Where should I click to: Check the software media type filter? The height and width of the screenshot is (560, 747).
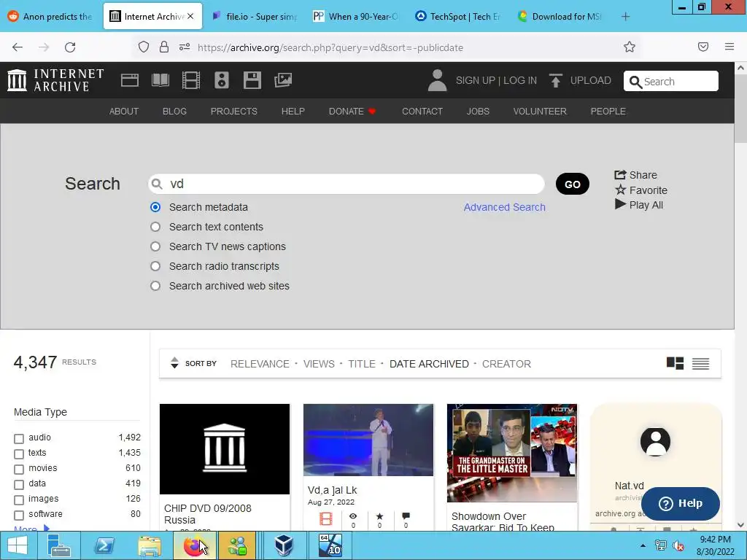pyautogui.click(x=19, y=516)
